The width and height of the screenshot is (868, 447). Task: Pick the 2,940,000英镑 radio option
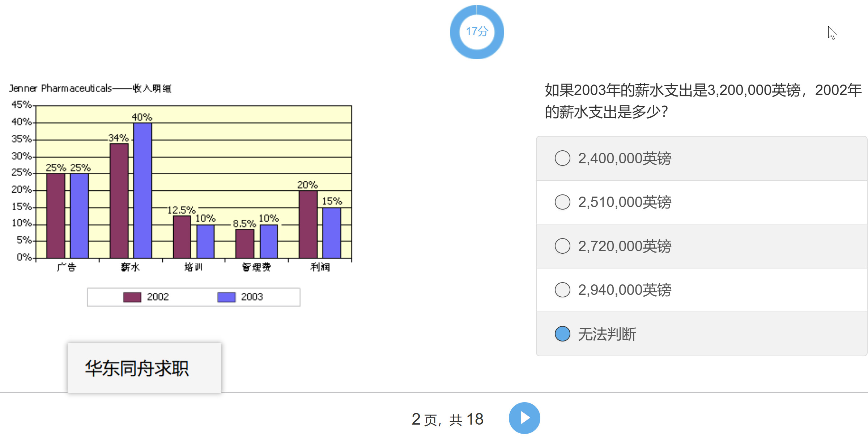(x=562, y=290)
